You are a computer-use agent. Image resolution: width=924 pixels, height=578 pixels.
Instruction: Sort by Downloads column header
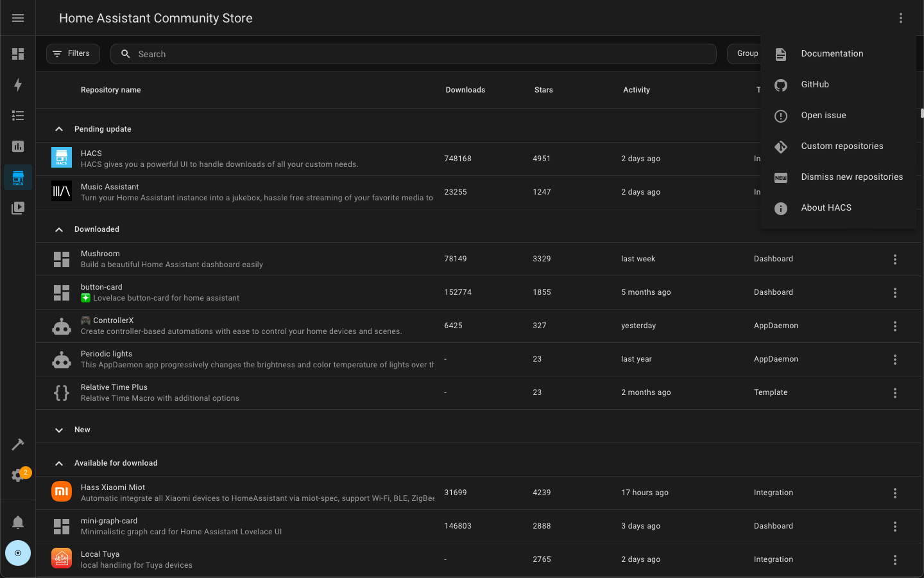pyautogui.click(x=465, y=90)
